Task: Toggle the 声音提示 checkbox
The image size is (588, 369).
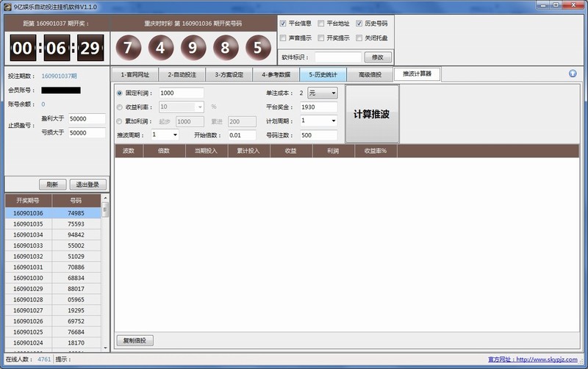Action: (284, 37)
